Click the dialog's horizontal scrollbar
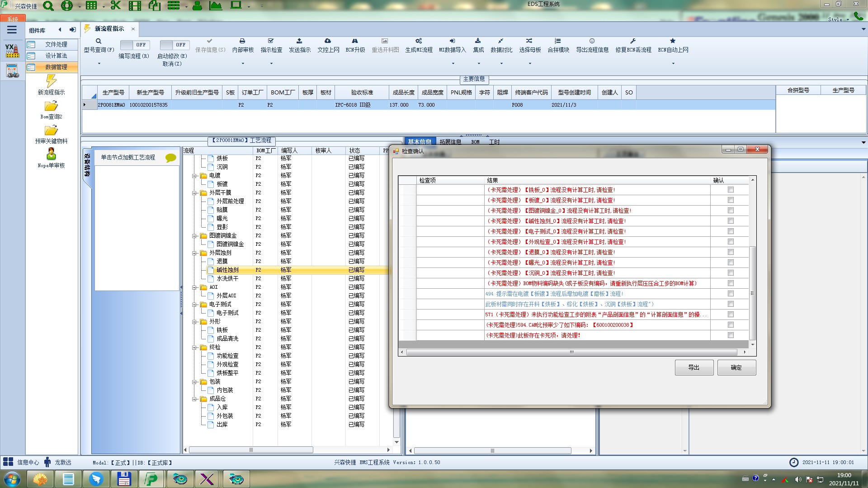This screenshot has height=488, width=868. tap(571, 352)
